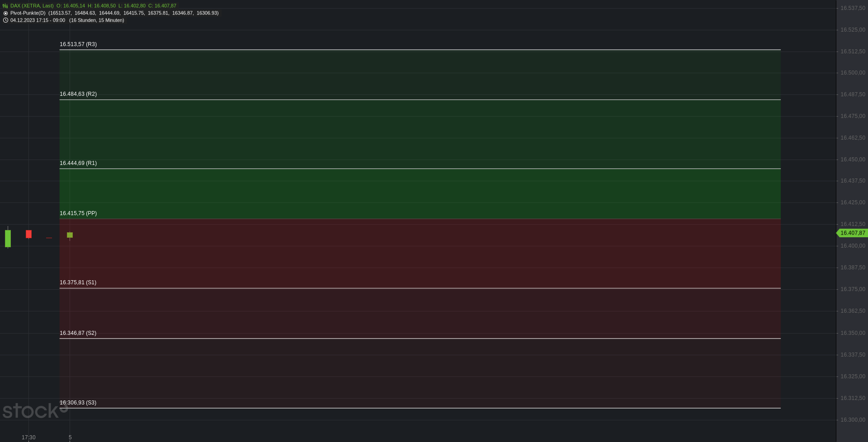Click the 16.500,00 price axis label
Viewport: 868px width, 442px height.
(853, 73)
